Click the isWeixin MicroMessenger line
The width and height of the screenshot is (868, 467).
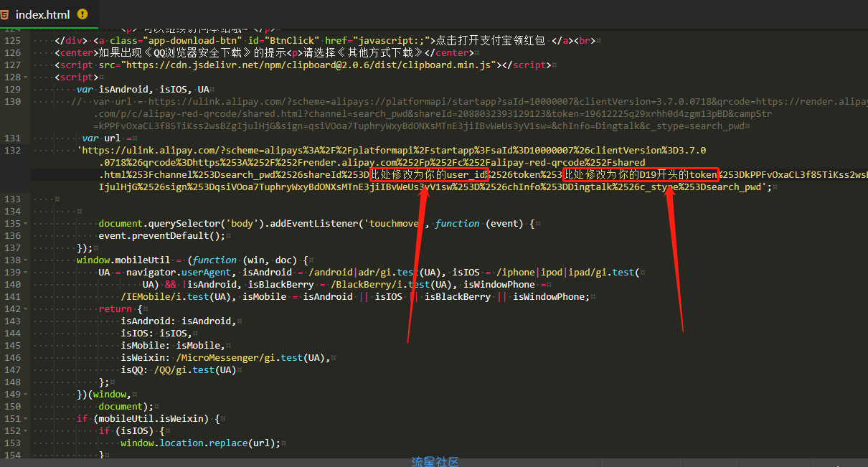[225, 358]
